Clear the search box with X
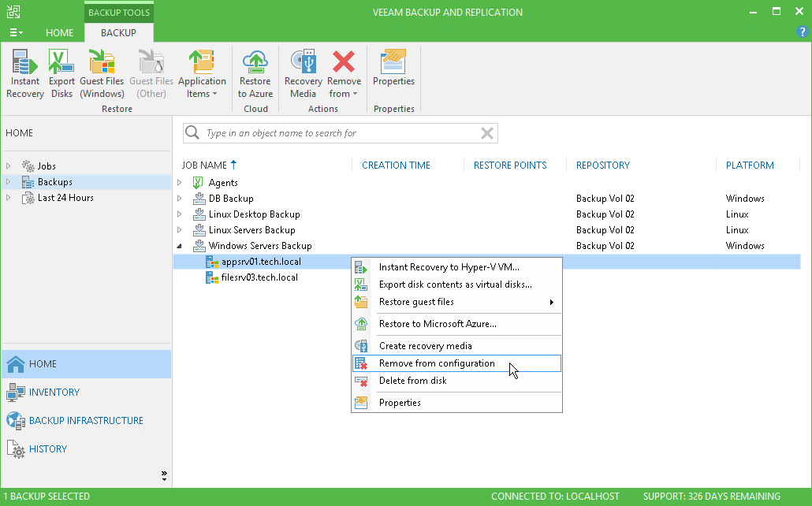This screenshot has width=812, height=506. coord(486,133)
